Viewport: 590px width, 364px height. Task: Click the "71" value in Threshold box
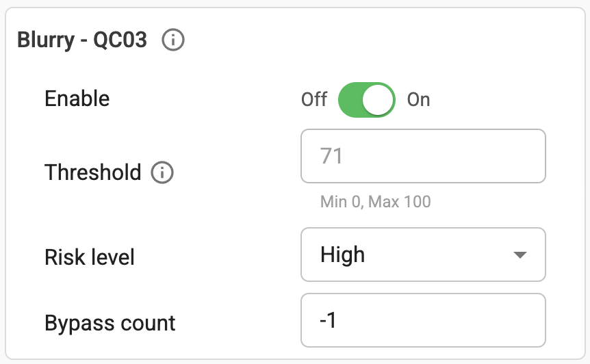pos(331,157)
